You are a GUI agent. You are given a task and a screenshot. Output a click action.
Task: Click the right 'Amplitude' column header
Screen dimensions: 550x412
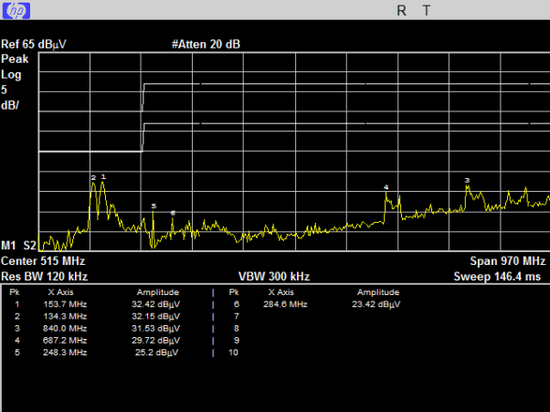(x=378, y=292)
